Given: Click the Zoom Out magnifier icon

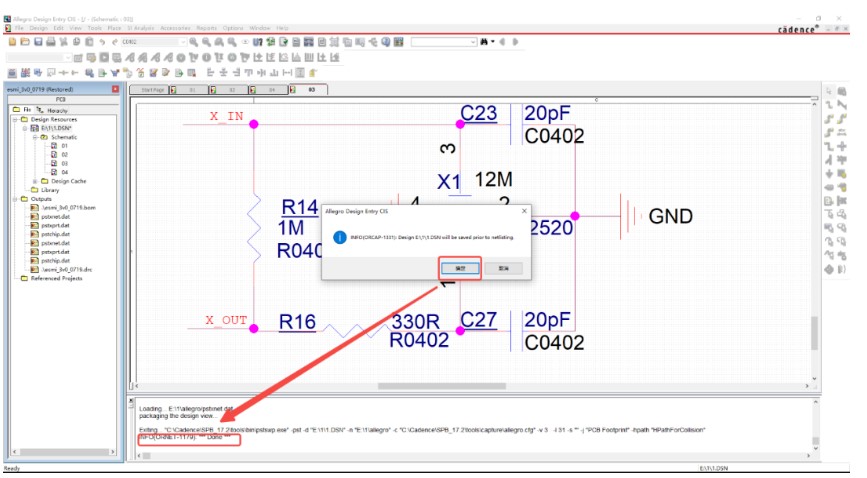Looking at the screenshot, I should [206, 42].
